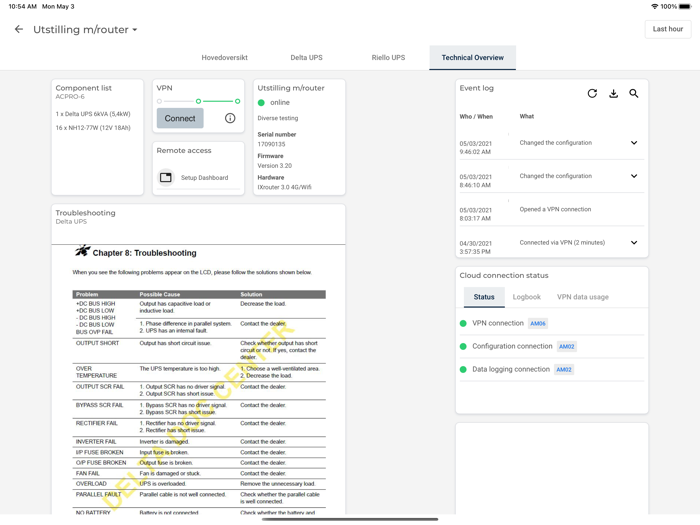This screenshot has width=700, height=525.
Task: Click the Setup Dashboard screen icon
Action: [166, 178]
